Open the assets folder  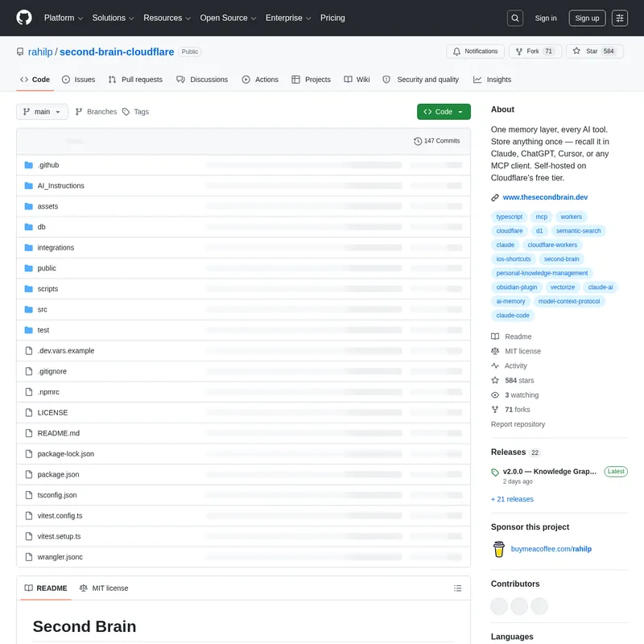point(47,206)
